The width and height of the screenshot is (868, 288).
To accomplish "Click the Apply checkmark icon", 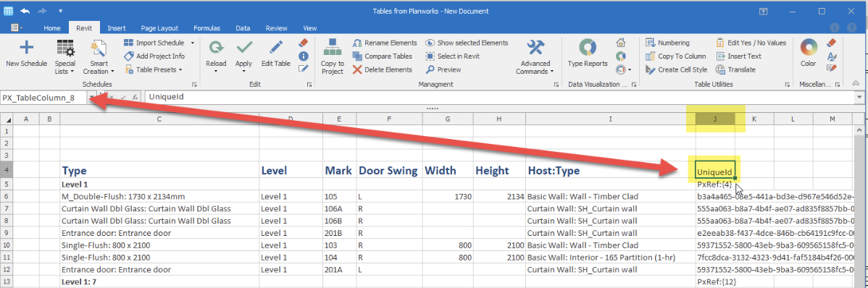I will pyautogui.click(x=243, y=48).
